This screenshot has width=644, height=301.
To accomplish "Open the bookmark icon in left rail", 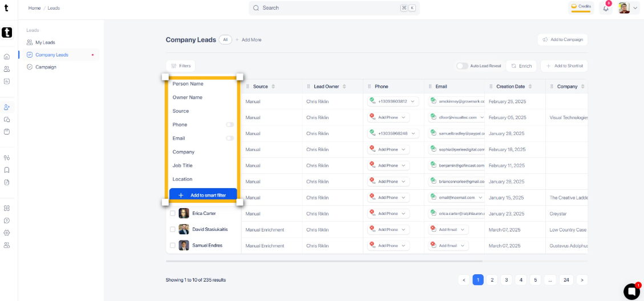I will 7,170.
